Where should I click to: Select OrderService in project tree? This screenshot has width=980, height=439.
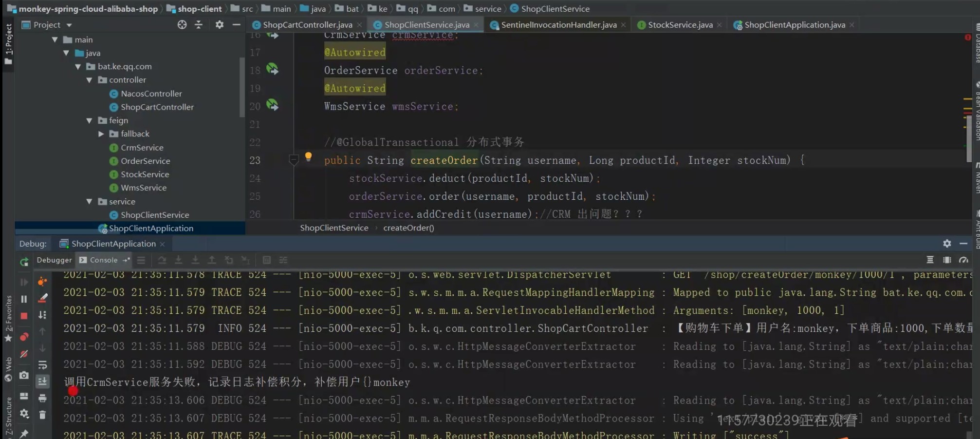click(145, 161)
